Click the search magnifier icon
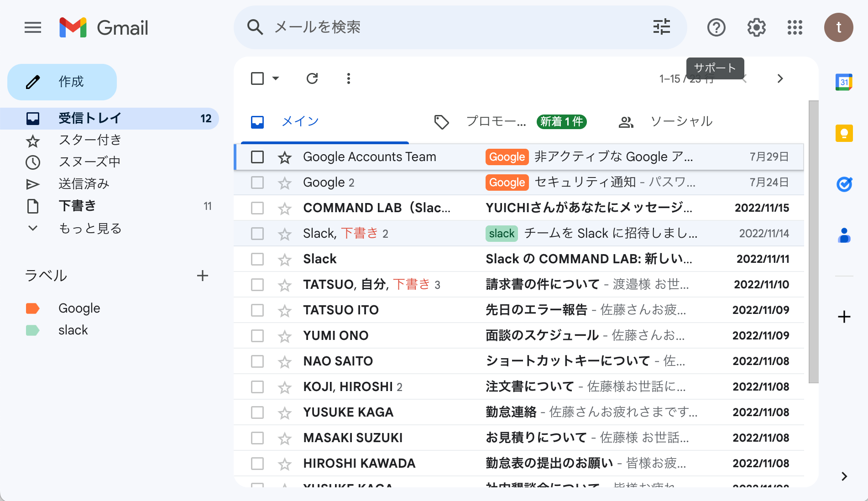868x501 pixels. click(x=255, y=27)
